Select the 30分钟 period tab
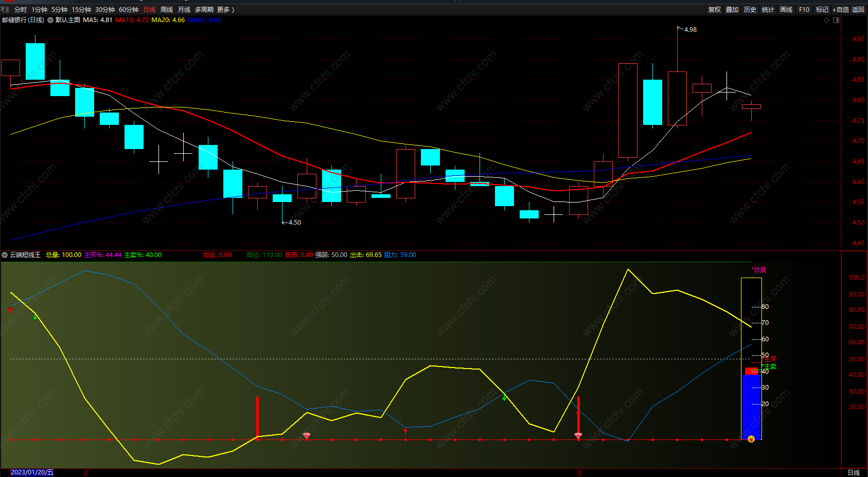This screenshot has width=868, height=477. [x=105, y=10]
